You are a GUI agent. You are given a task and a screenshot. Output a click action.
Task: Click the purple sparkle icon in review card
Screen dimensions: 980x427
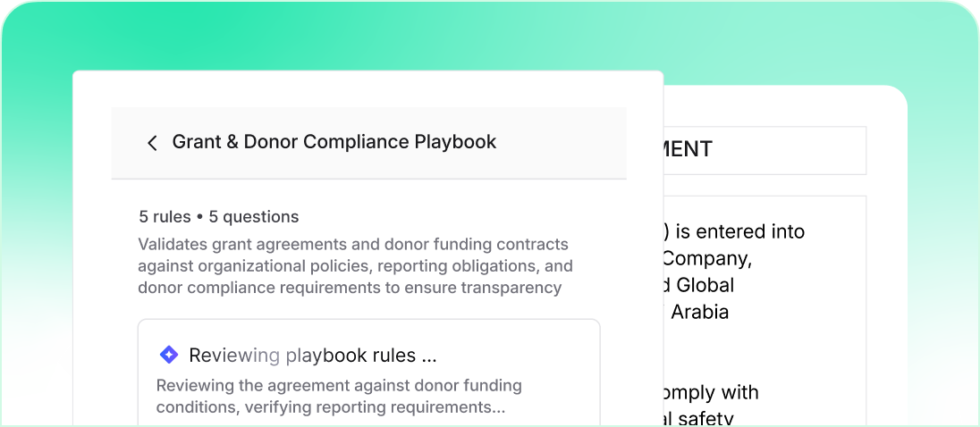[x=169, y=356]
